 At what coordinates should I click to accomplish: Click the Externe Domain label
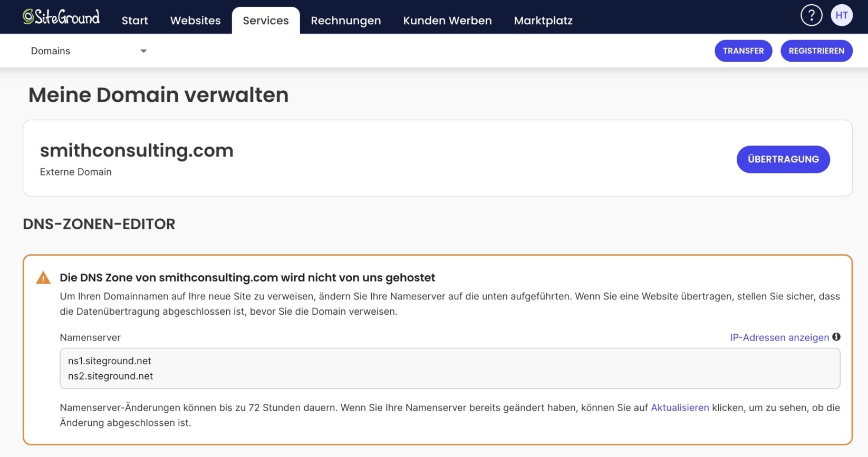[x=76, y=172]
